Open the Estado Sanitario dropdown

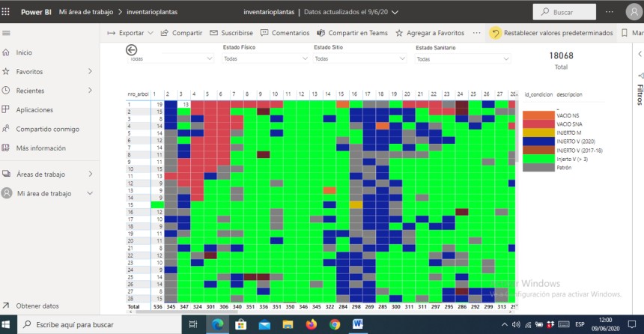point(463,59)
